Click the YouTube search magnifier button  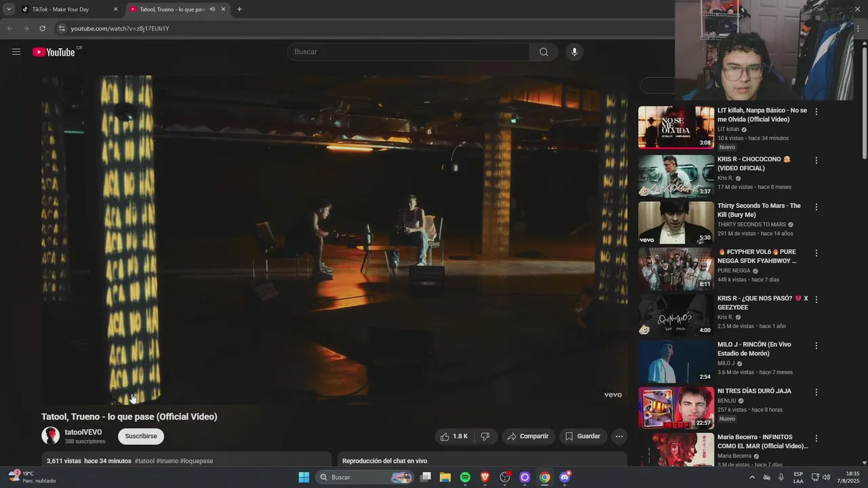[544, 52]
